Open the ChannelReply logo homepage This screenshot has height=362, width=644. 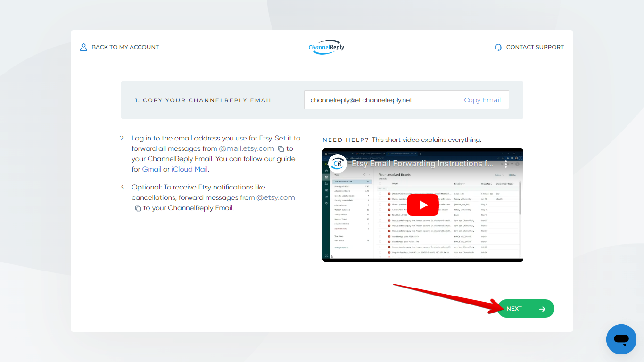pyautogui.click(x=326, y=47)
